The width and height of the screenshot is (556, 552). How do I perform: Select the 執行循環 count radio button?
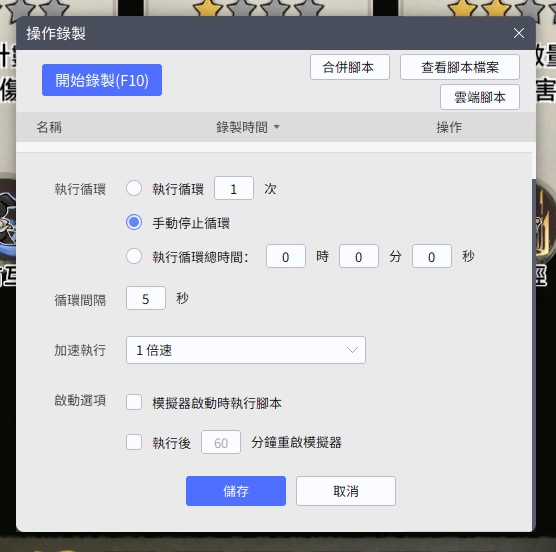(x=134, y=188)
